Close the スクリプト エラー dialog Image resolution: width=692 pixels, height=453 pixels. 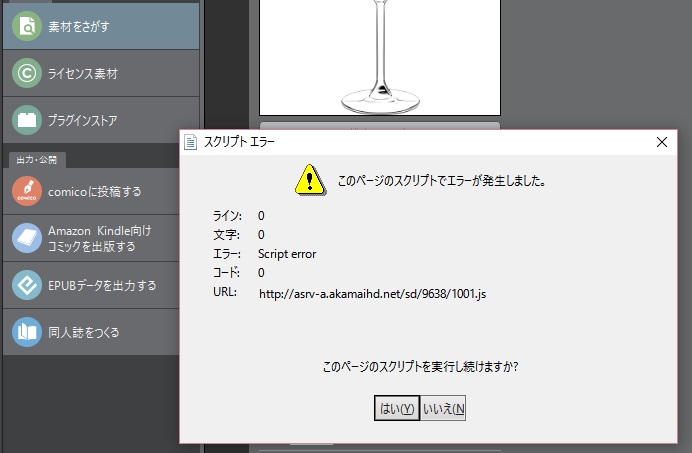[662, 142]
